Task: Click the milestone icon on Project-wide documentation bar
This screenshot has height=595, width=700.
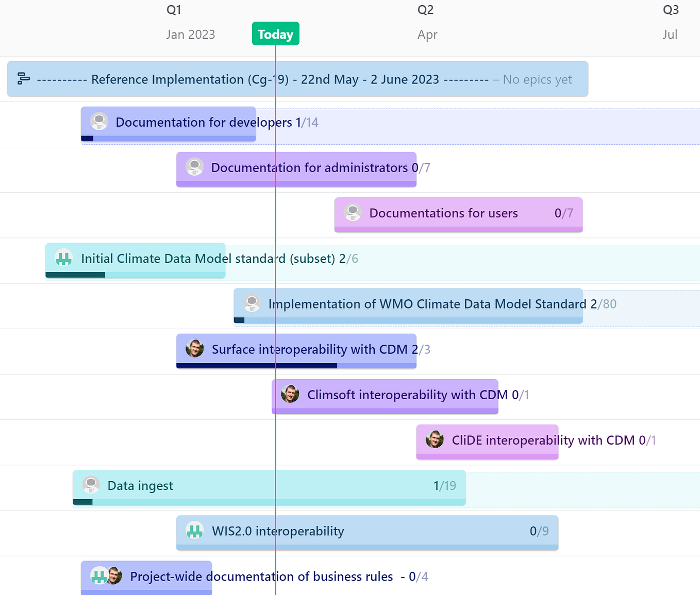Action: tap(99, 576)
